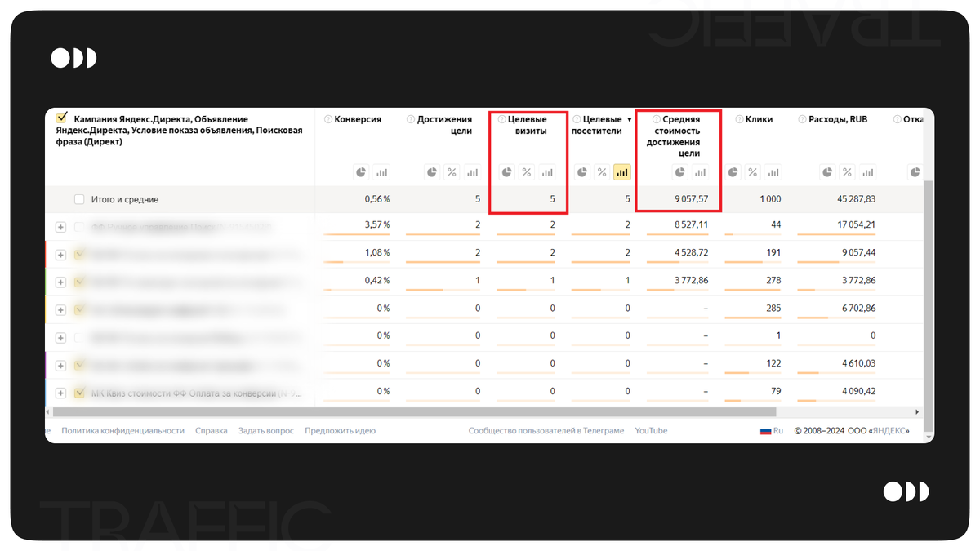This screenshot has height=551, width=980.
Task: Untick checkbox of the 0,42 % conversion row
Action: click(x=79, y=282)
